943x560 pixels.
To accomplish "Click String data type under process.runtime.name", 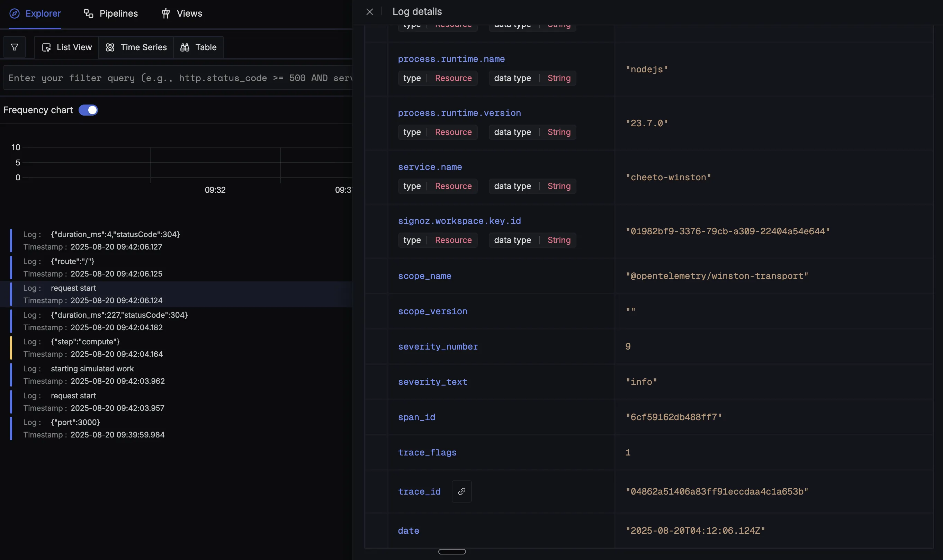I will point(559,78).
